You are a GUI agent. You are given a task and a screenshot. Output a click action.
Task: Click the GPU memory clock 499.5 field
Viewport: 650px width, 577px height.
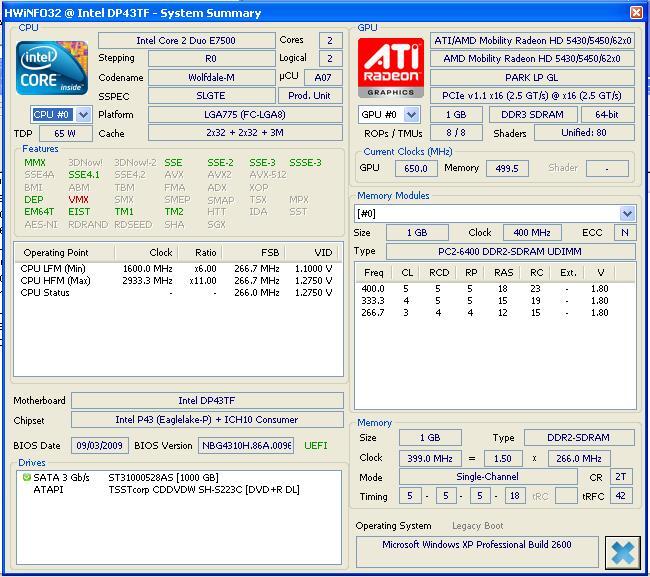click(x=507, y=168)
